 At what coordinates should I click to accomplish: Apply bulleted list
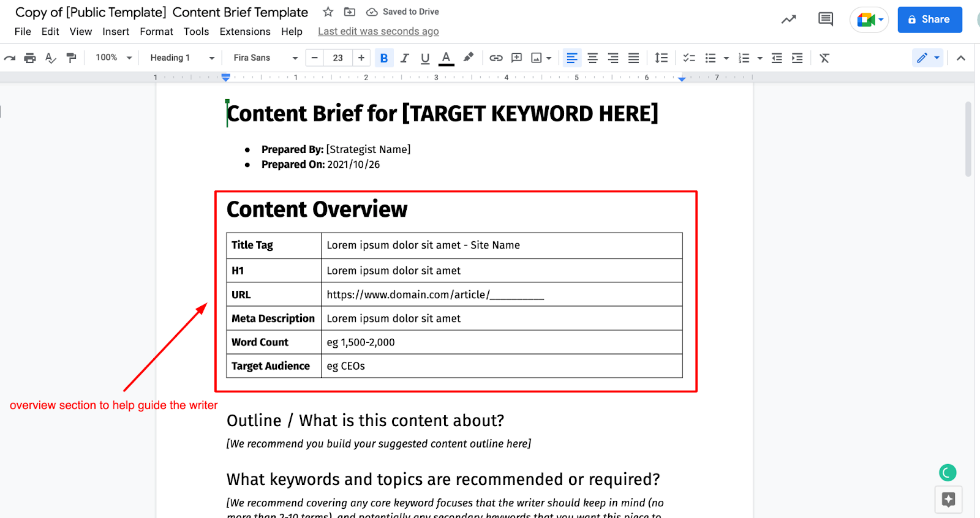coord(710,58)
